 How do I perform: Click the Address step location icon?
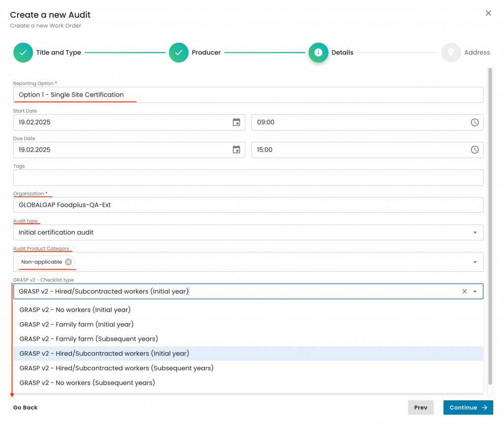(451, 53)
